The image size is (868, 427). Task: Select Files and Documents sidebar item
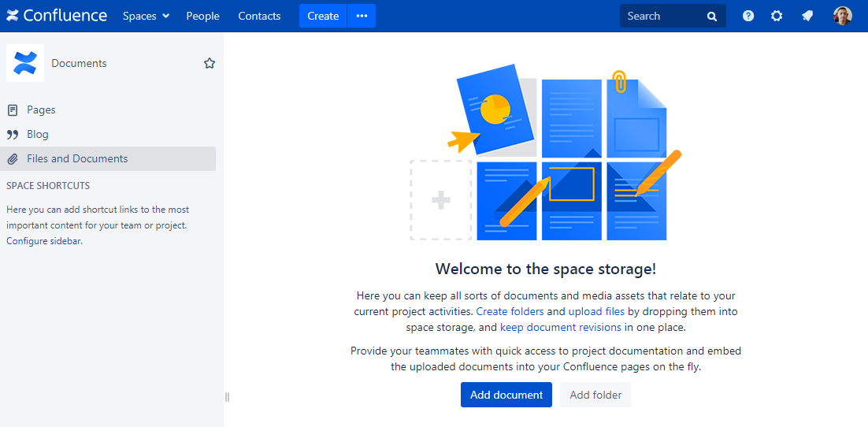tap(77, 159)
